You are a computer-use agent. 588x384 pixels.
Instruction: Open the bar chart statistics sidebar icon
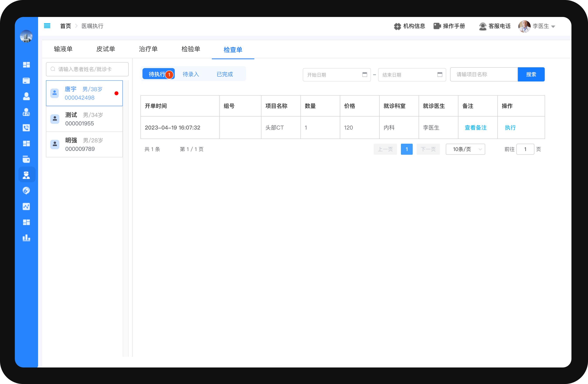pos(26,238)
